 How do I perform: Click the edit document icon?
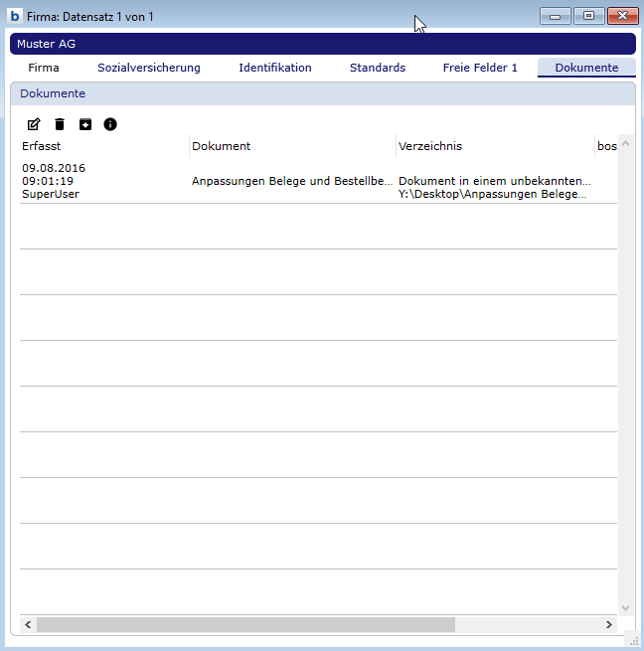(x=34, y=124)
